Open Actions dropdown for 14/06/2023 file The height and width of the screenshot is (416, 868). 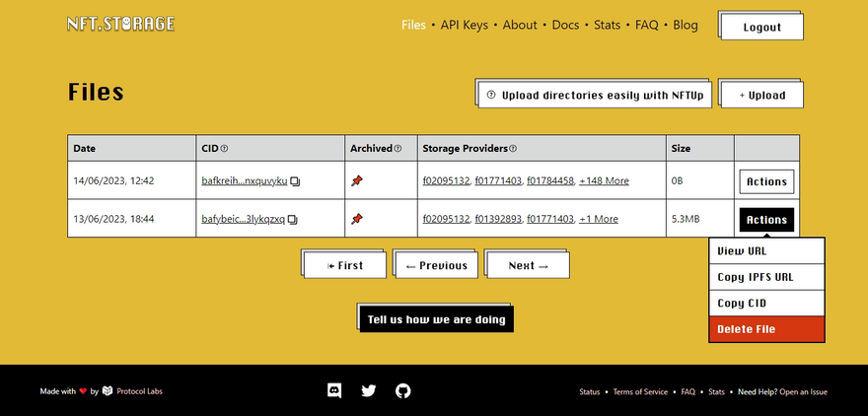click(x=766, y=181)
